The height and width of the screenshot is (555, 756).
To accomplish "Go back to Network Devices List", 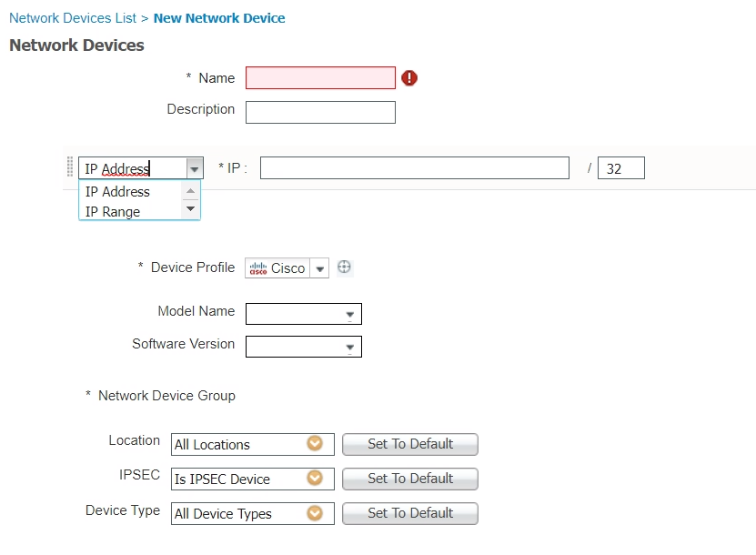I will tap(73, 18).
